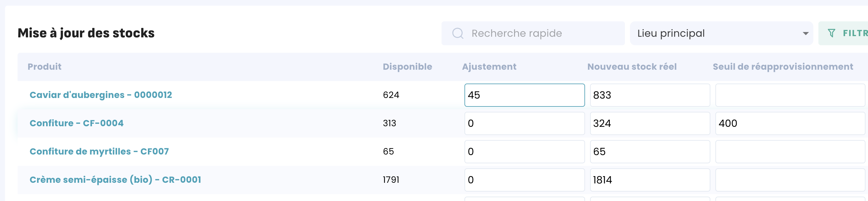This screenshot has width=868, height=201.
Task: Click the Nouveau stock réel column header
Action: point(632,67)
